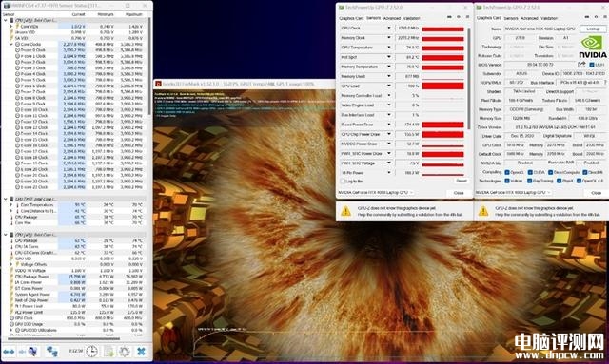Enable Log to file checkbox

point(343,182)
